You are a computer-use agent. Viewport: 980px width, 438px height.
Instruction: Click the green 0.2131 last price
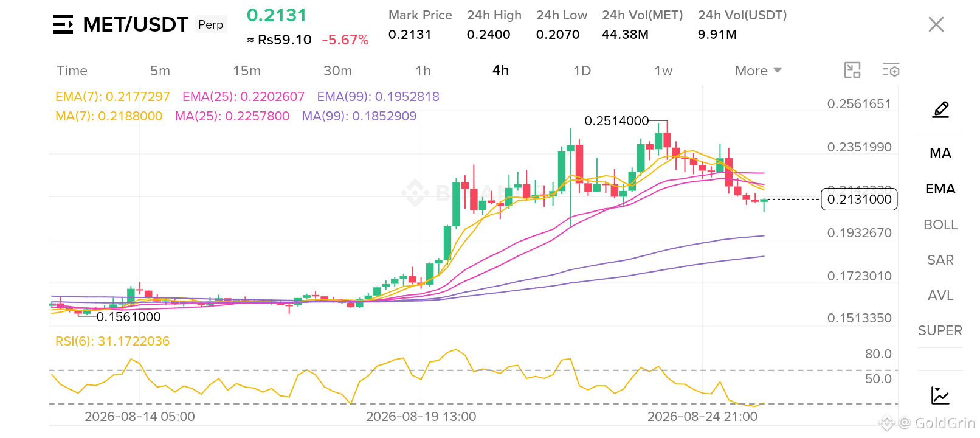(277, 15)
